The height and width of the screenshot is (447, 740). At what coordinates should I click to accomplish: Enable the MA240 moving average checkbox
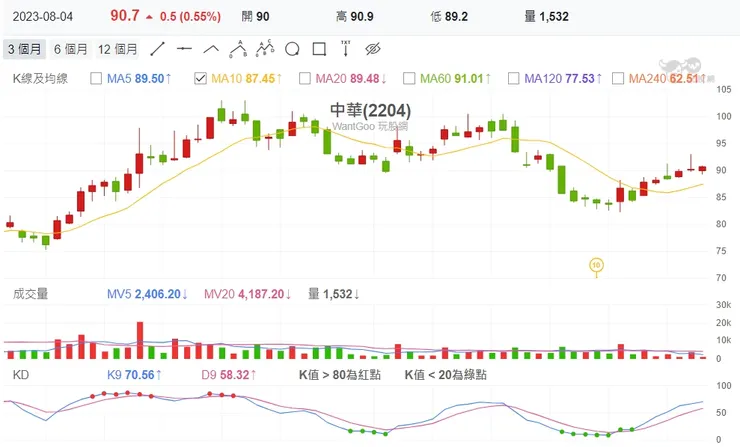(x=618, y=78)
